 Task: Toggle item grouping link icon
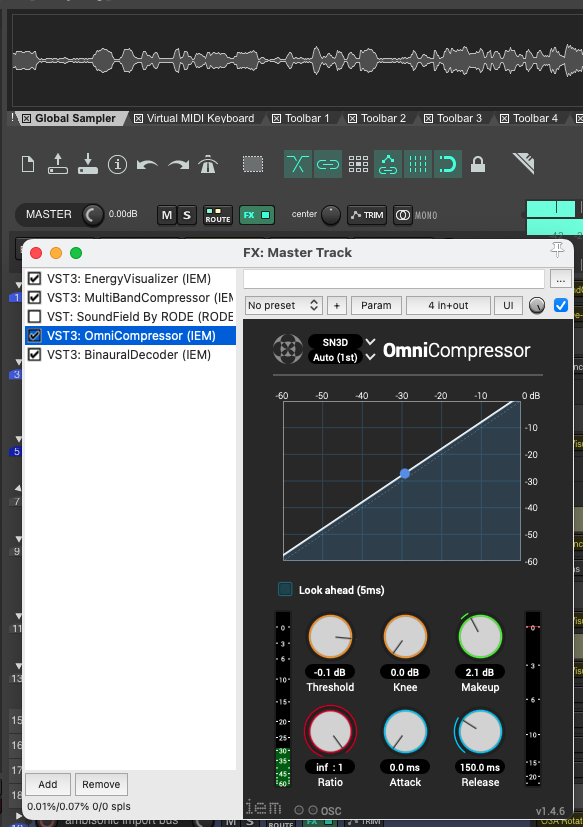point(328,164)
